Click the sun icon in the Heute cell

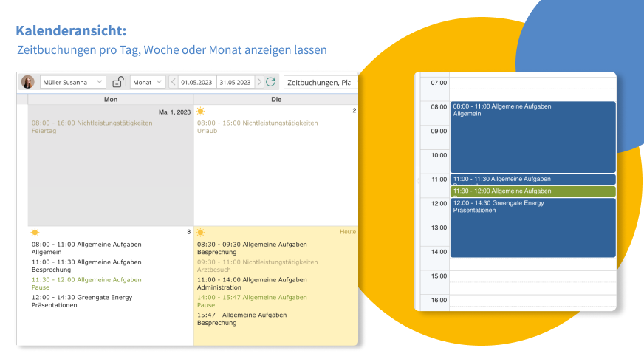coord(200,233)
